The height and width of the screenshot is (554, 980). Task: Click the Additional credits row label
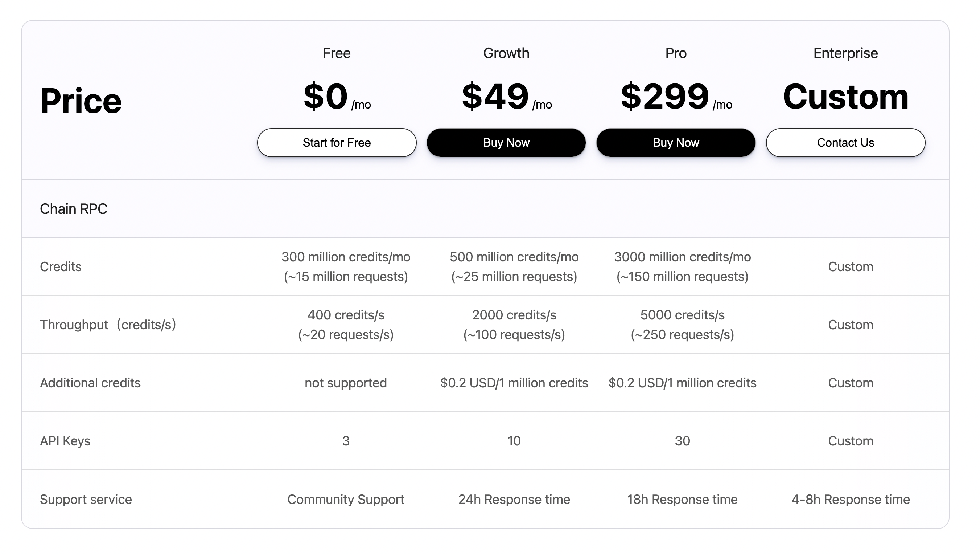coord(90,383)
